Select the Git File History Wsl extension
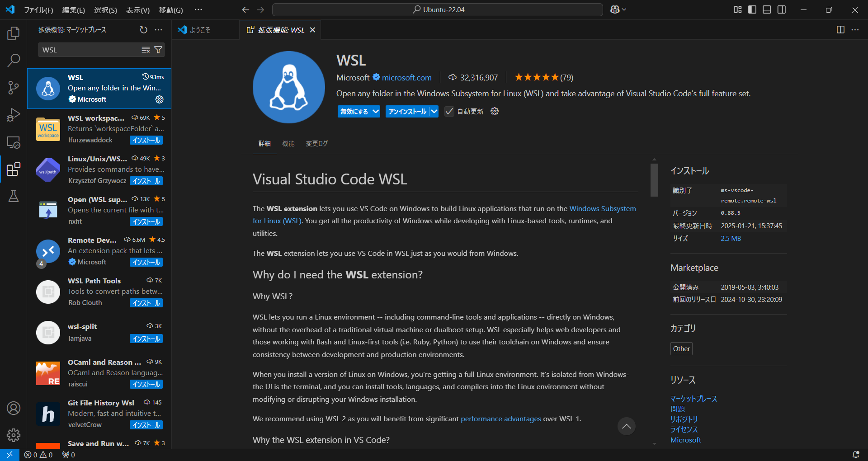The image size is (868, 461). point(99,414)
